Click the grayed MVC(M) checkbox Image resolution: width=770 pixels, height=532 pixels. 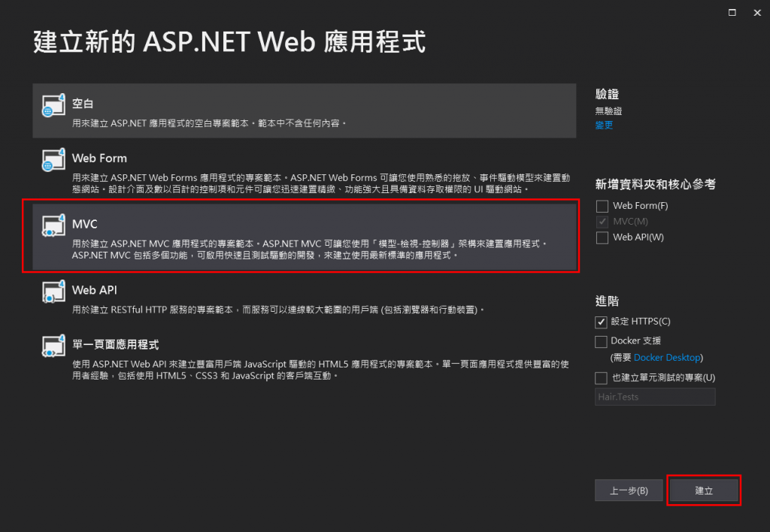[602, 222]
